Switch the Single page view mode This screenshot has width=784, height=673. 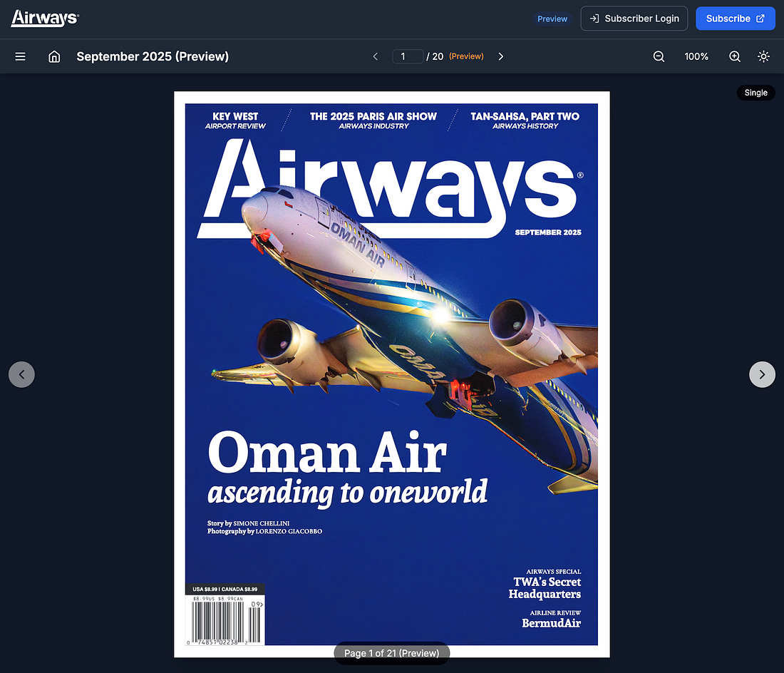[x=755, y=93]
